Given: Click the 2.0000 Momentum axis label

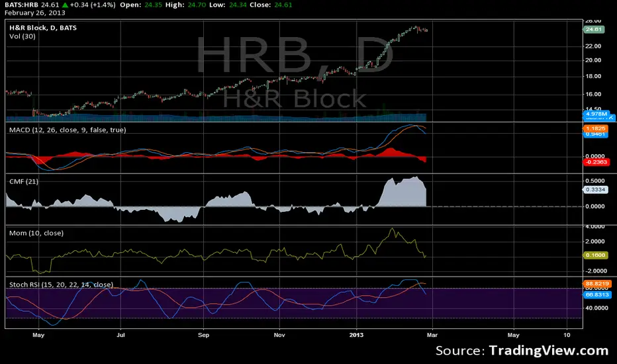Looking at the screenshot, I should [596, 242].
